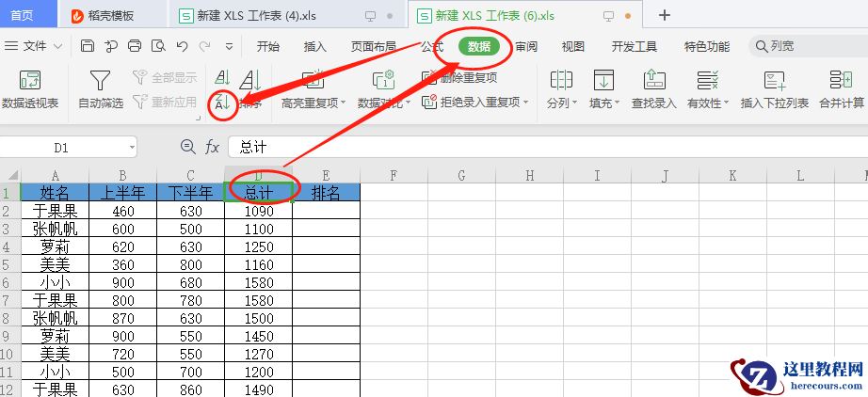Image resolution: width=868 pixels, height=397 pixels.
Task: Click the 有效性 validation icon
Action: (x=707, y=80)
